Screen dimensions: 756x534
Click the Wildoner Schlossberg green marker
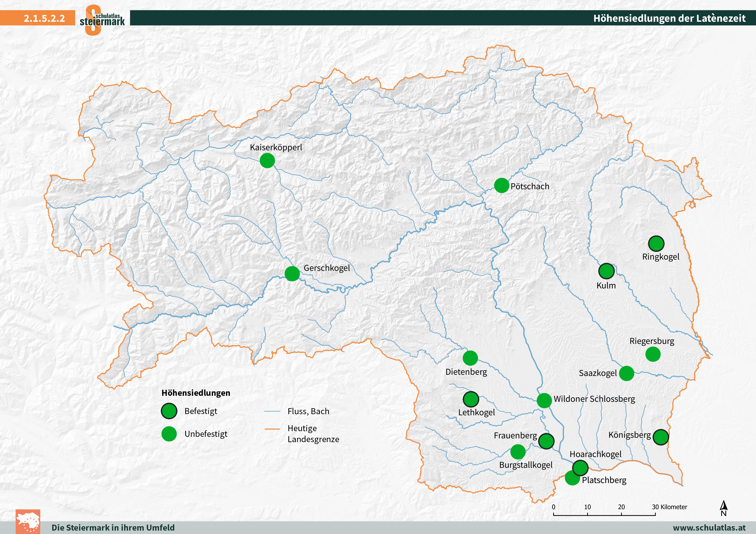(544, 400)
